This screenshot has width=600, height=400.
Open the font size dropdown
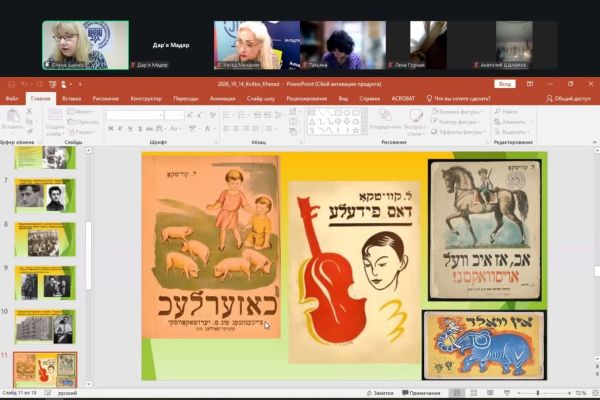pyautogui.click(x=182, y=115)
